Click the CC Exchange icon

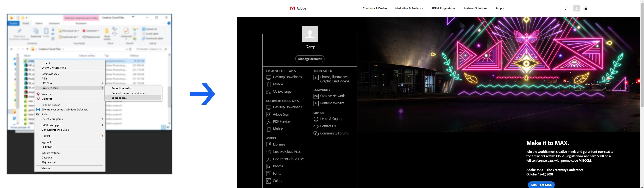[x=269, y=92]
